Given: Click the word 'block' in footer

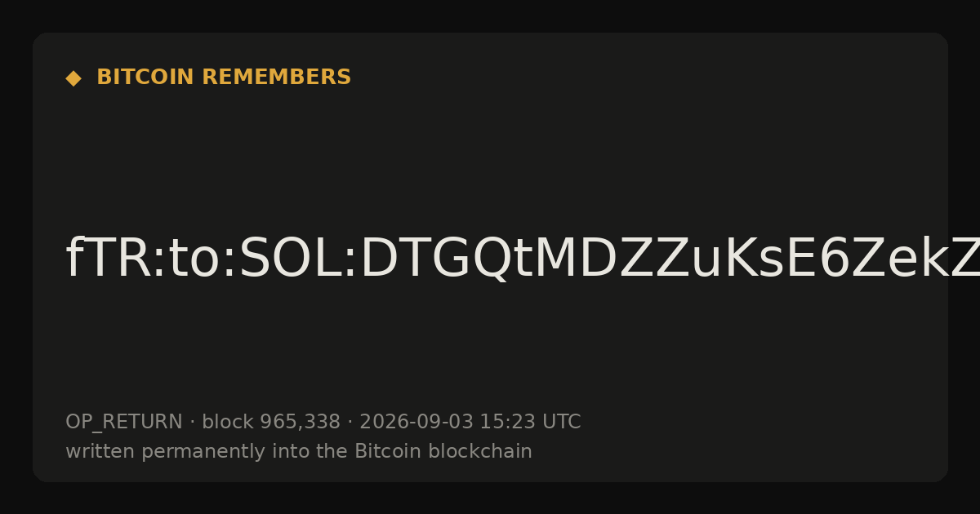Looking at the screenshot, I should (228, 422).
